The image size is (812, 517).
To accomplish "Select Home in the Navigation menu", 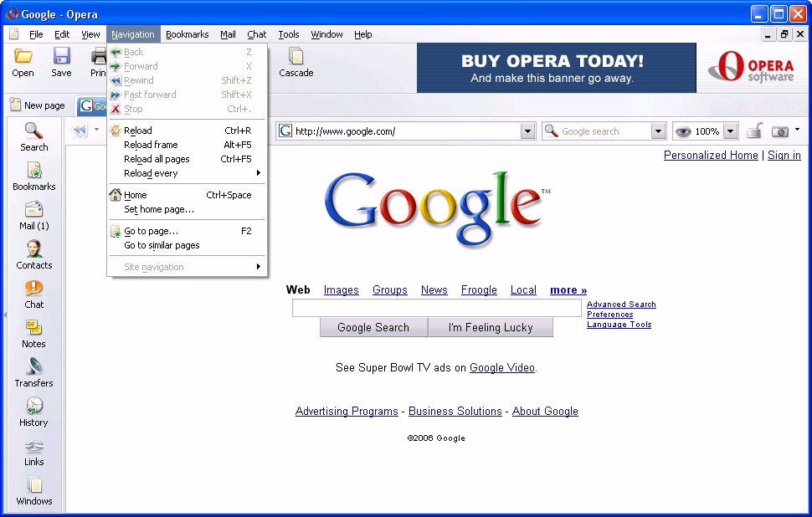I will point(187,195).
